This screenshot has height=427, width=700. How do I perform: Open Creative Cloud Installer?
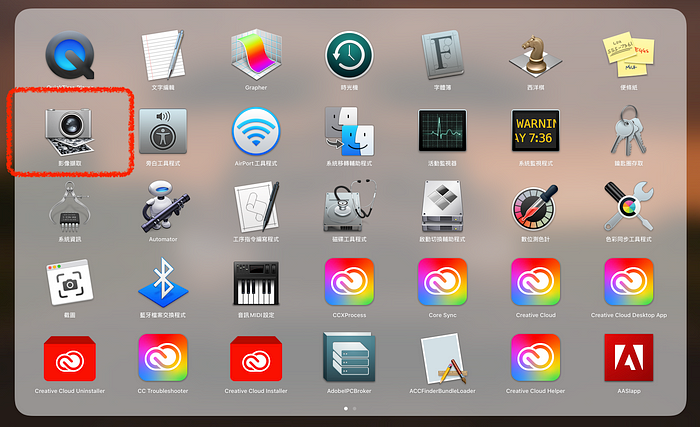pos(256,359)
